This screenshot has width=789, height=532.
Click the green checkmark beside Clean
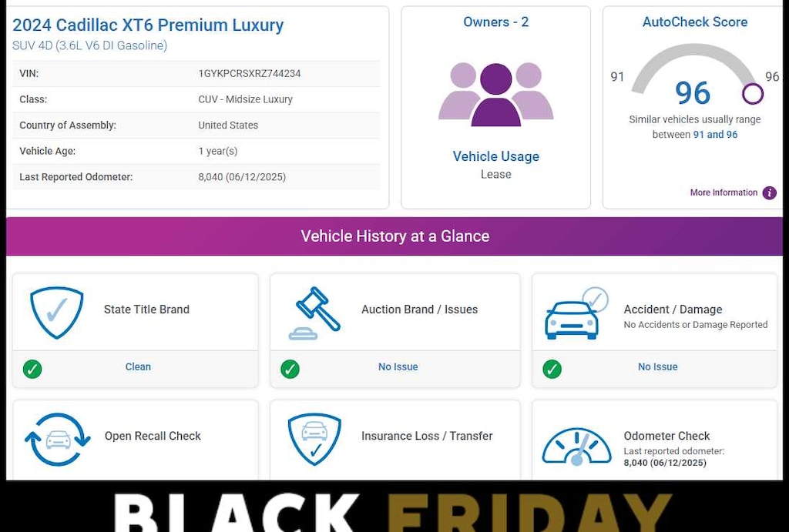click(32, 369)
